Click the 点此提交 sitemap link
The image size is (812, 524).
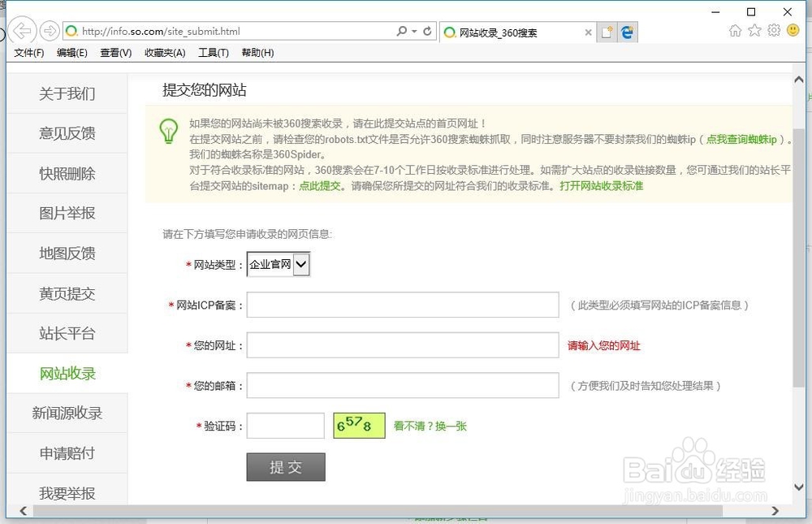[319, 186]
